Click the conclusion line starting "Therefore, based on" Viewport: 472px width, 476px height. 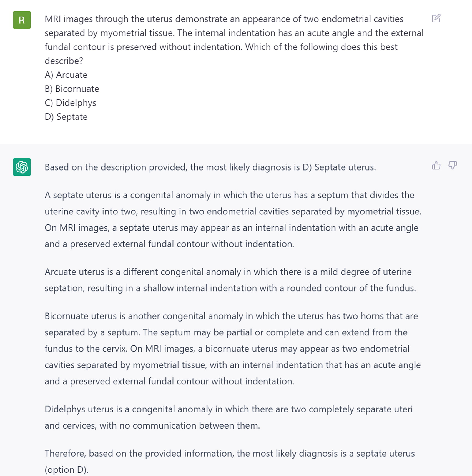(230, 453)
